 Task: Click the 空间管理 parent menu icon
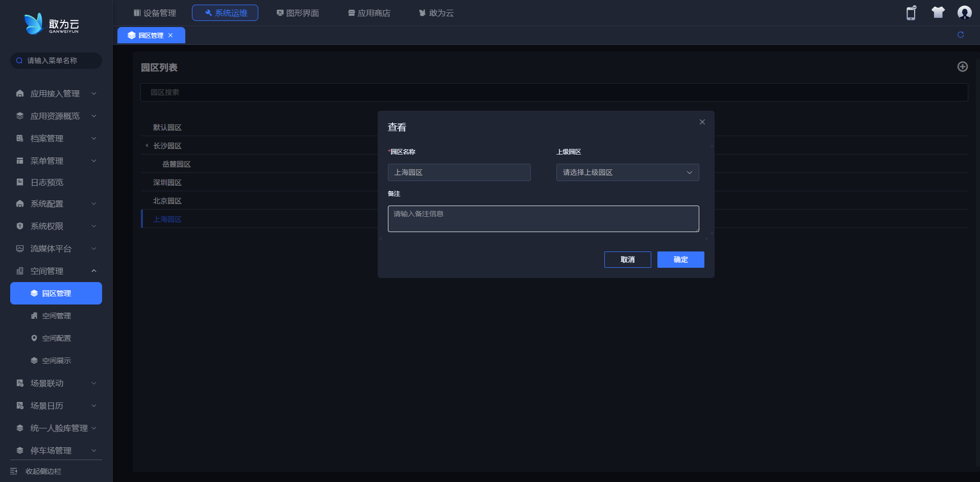(x=20, y=271)
